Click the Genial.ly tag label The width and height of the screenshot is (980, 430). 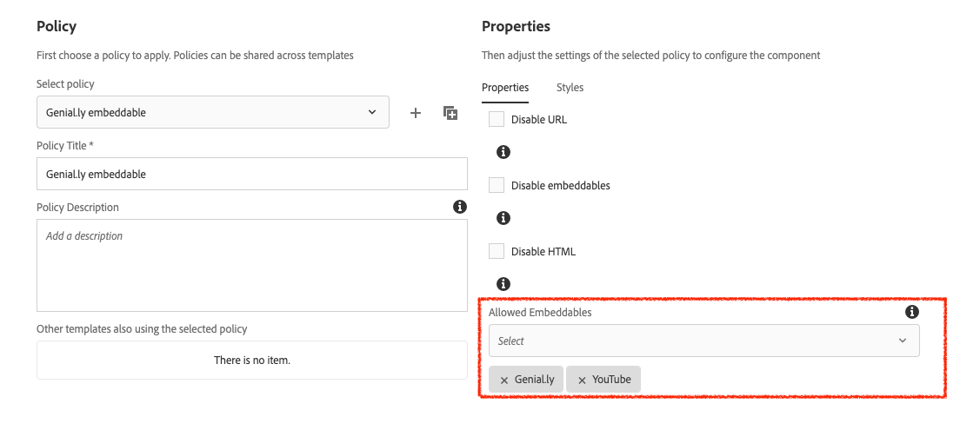[x=534, y=380]
